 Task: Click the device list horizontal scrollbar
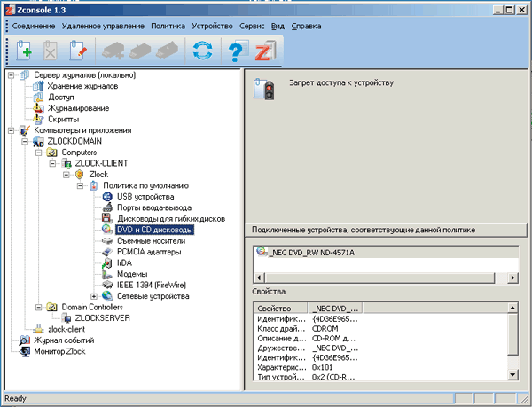point(379,278)
